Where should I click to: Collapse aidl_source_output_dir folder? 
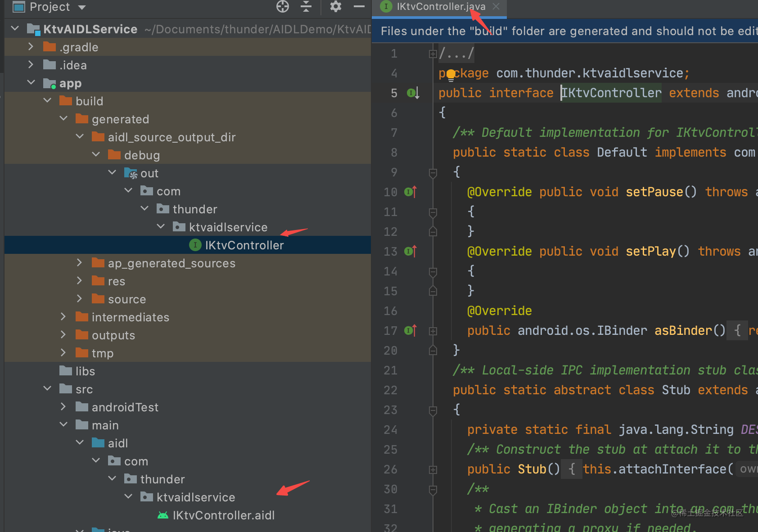click(x=80, y=137)
